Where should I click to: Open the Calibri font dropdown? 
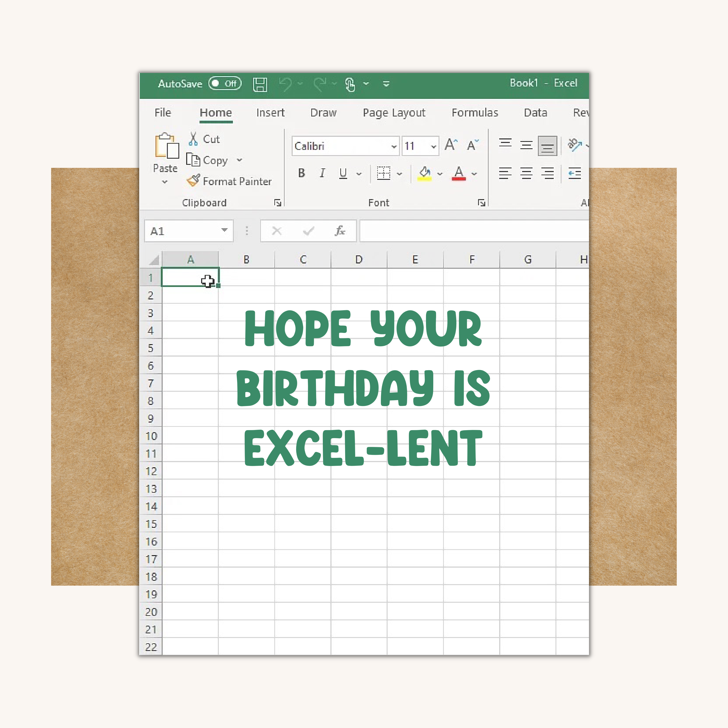click(x=394, y=146)
